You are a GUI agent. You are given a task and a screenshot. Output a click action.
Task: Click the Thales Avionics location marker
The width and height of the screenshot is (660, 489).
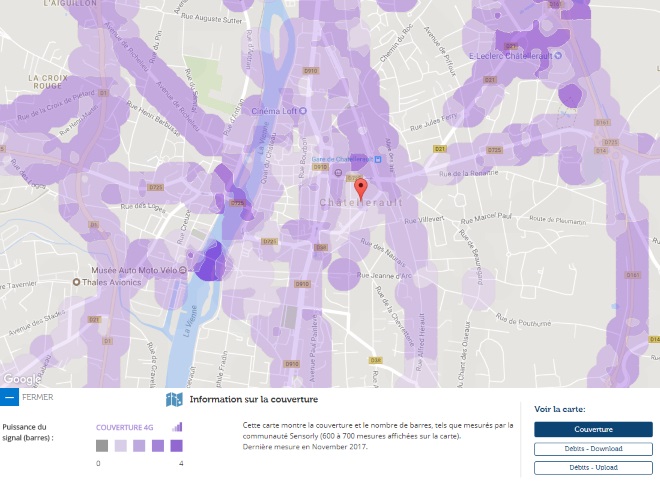[76, 282]
